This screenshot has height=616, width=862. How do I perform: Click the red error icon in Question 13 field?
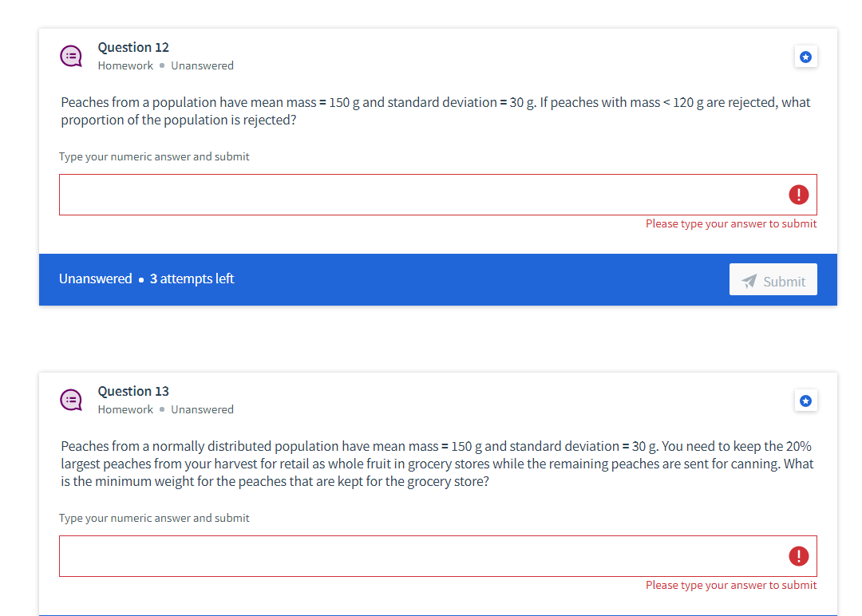798,556
